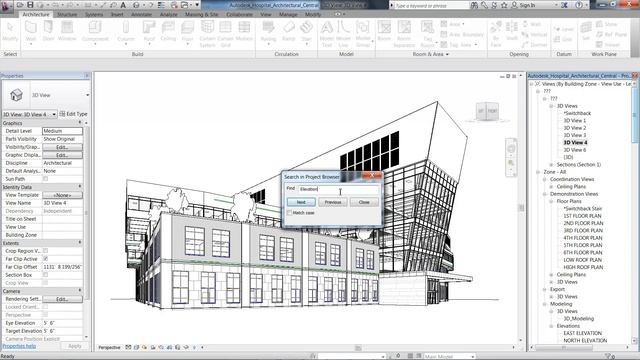640x360 pixels.
Task: Switch to the Structure ribbon tab
Action: click(x=67, y=14)
